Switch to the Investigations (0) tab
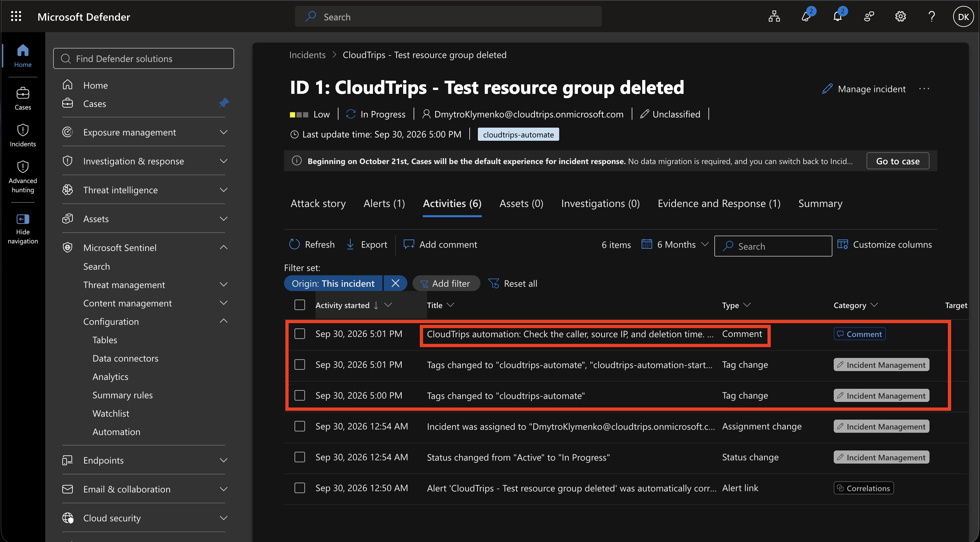This screenshot has height=542, width=980. pos(600,203)
